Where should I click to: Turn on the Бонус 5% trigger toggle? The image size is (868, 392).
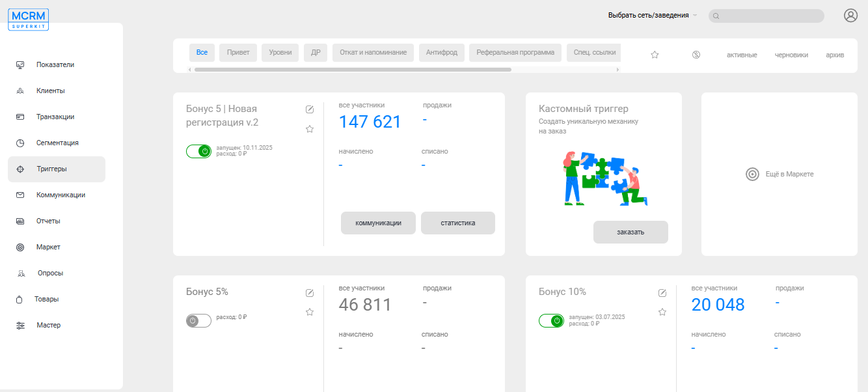click(198, 320)
